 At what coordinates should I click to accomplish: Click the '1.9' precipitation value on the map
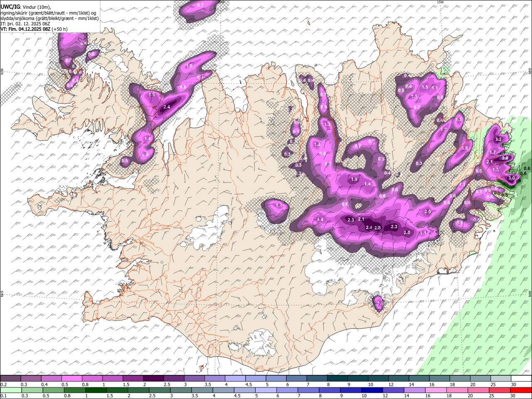355,180
